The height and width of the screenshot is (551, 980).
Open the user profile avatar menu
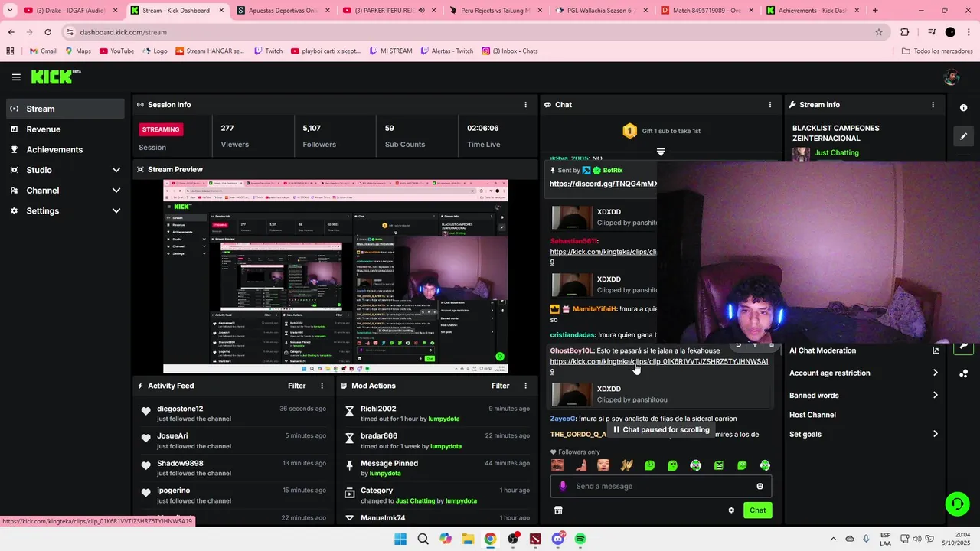(x=952, y=77)
